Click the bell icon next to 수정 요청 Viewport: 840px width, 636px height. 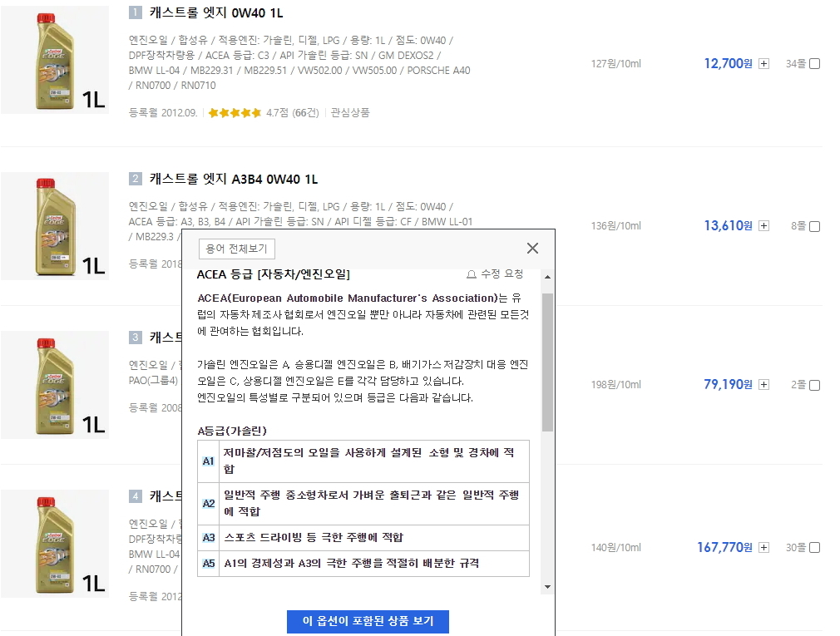tap(472, 274)
